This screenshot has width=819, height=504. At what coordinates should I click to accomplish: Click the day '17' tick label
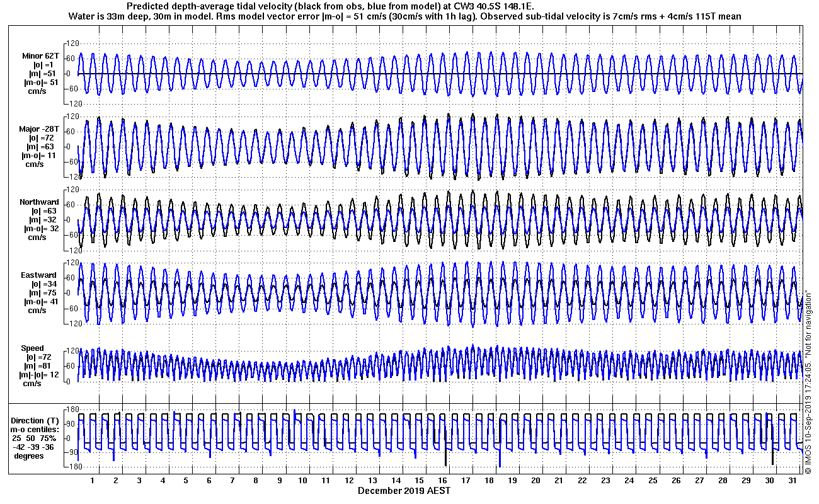[x=466, y=481]
